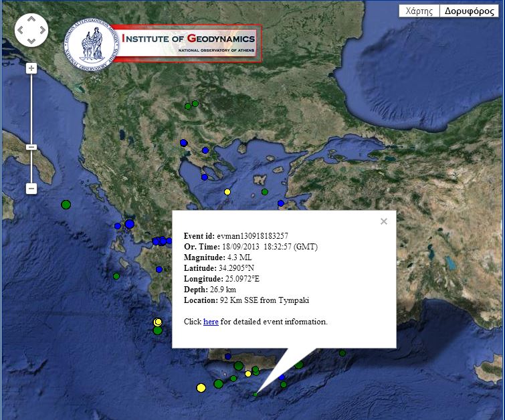The image size is (505, 420).
Task: Pan the map right with the right arrow
Action: 43,30
